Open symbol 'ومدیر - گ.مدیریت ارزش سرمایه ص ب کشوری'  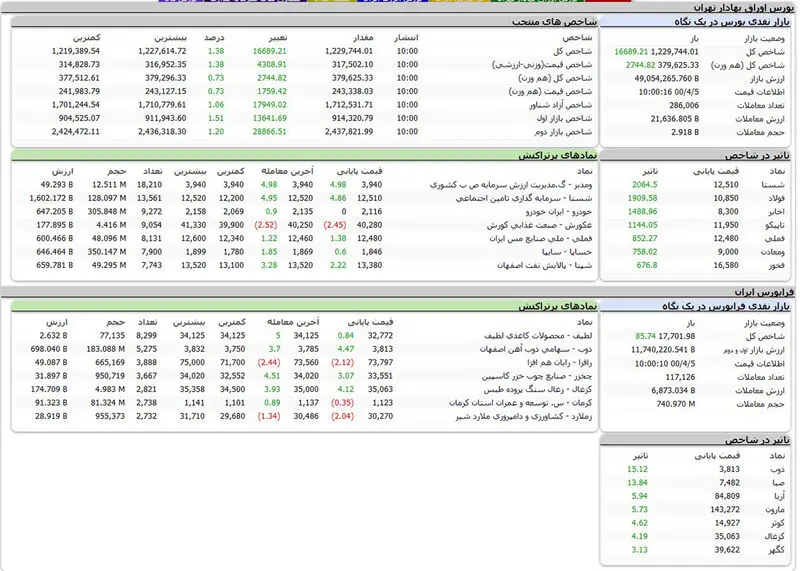coord(511,185)
